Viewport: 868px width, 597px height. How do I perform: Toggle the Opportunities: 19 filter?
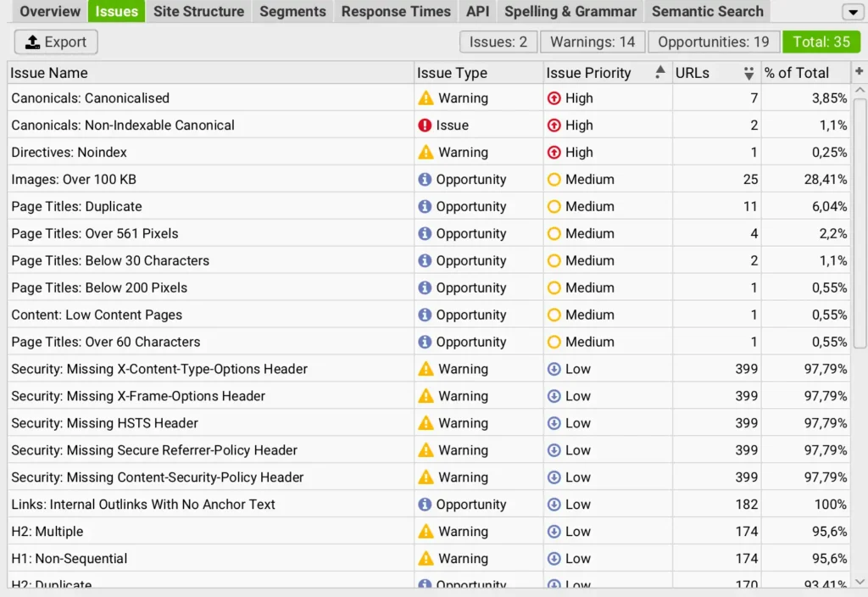click(x=714, y=42)
